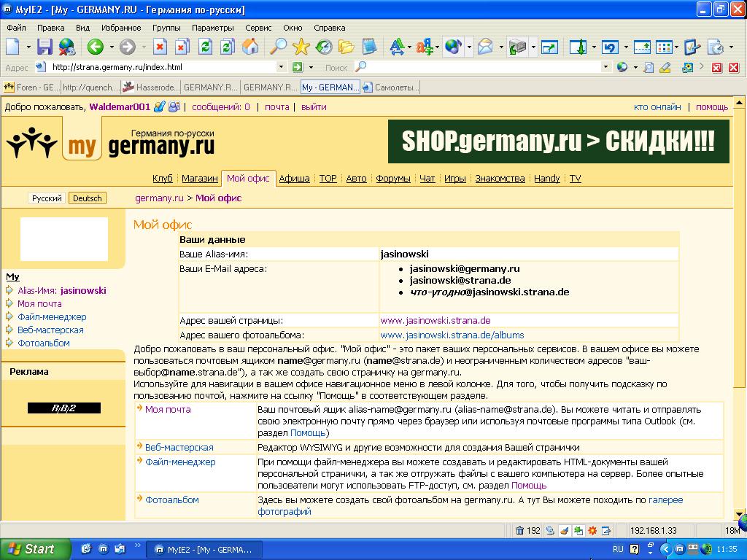This screenshot has width=747, height=560.
Task: Click the выйти logout link
Action: (314, 106)
